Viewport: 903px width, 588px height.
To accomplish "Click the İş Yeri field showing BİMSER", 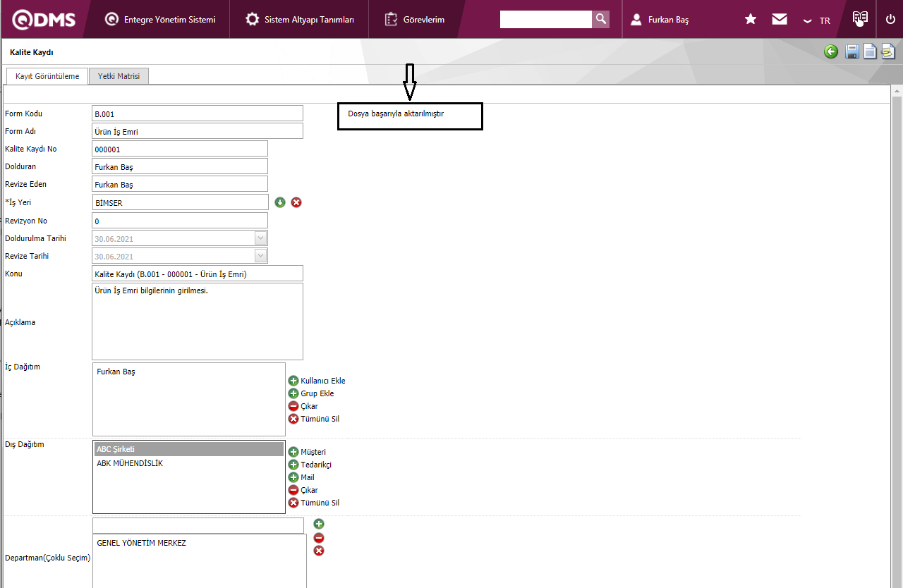I will [x=180, y=202].
